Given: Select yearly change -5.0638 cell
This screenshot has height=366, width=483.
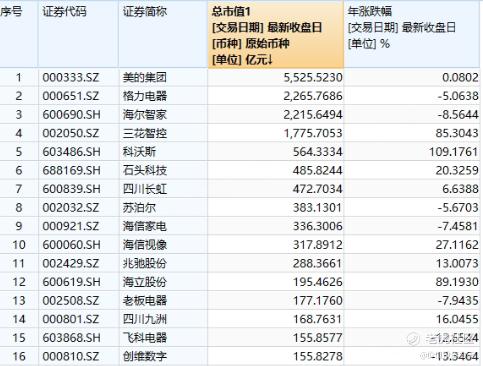Looking at the screenshot, I should (x=412, y=96).
